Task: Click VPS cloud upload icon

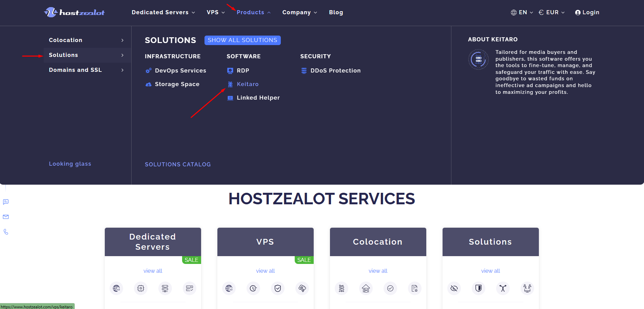Action: click(x=302, y=288)
